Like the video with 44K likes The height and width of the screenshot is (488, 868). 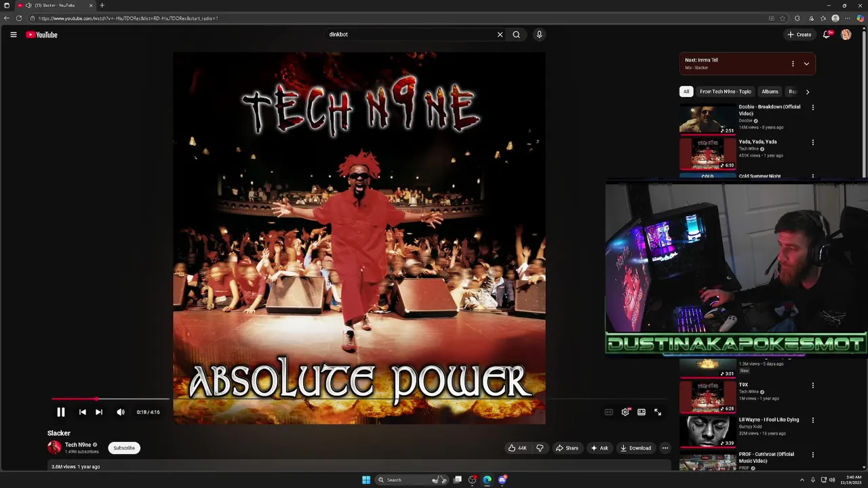(518, 448)
